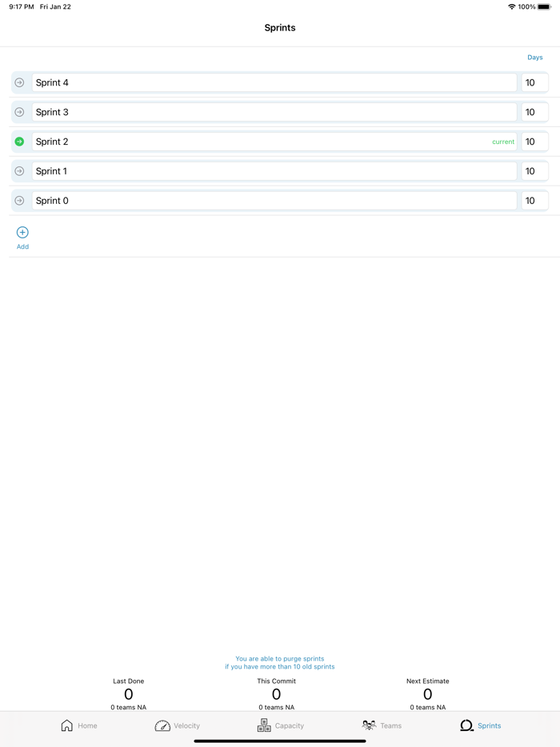Switch to the Velocity tab
The width and height of the screenshot is (560, 747).
pos(178,725)
